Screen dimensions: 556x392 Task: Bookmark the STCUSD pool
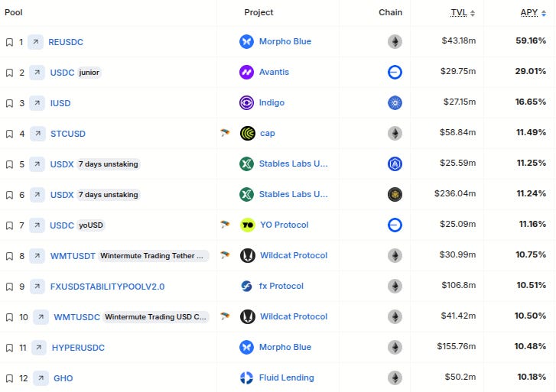(x=10, y=134)
